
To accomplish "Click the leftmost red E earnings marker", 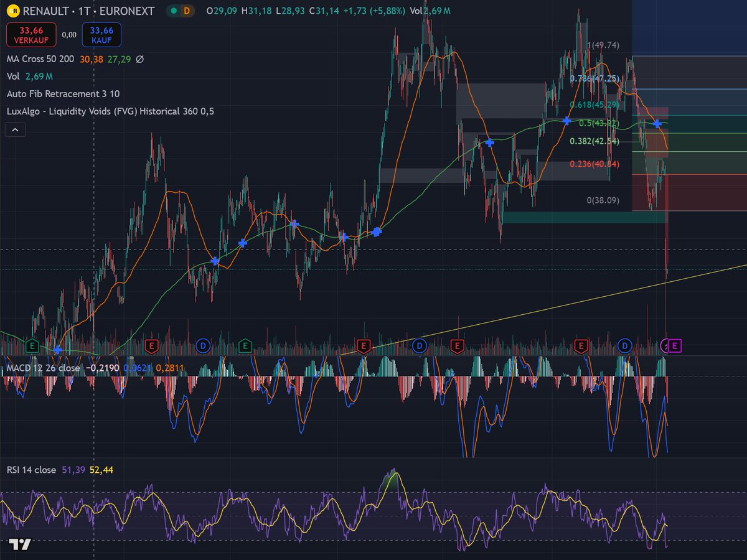I will [x=151, y=345].
